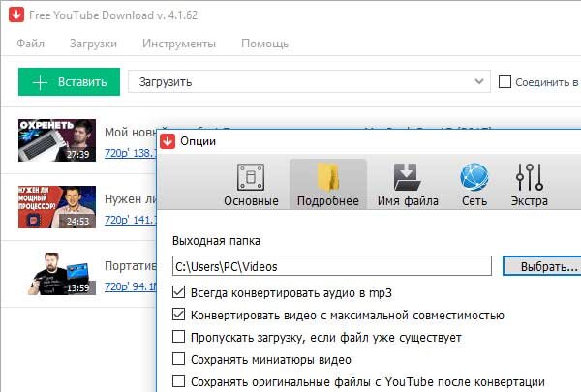Click the Опции dialog red arrow icon
Image resolution: width=581 pixels, height=392 pixels.
click(168, 141)
